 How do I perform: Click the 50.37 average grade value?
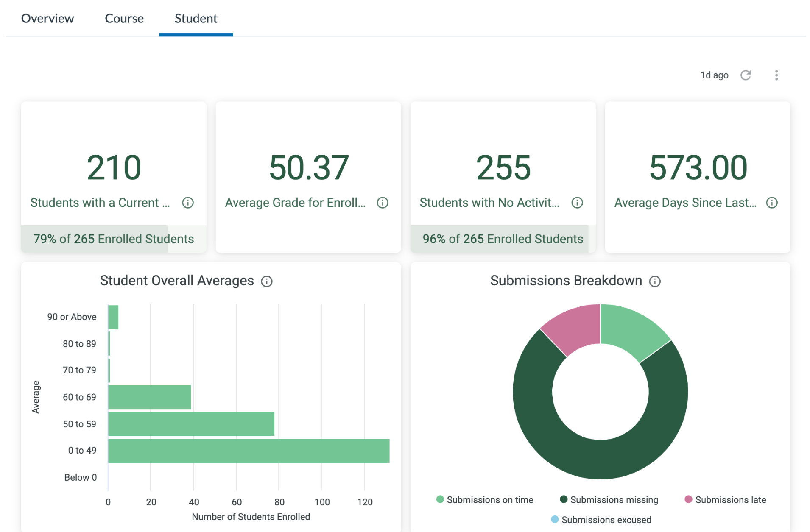click(309, 168)
